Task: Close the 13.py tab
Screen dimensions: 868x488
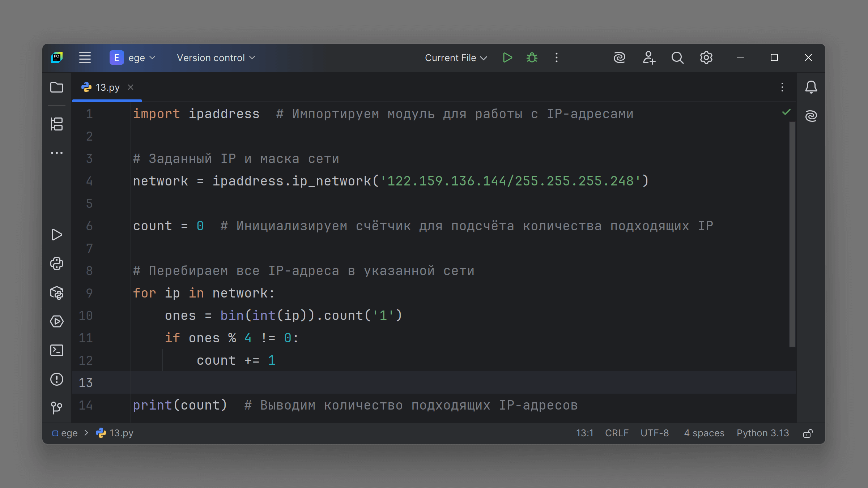Action: coord(131,87)
